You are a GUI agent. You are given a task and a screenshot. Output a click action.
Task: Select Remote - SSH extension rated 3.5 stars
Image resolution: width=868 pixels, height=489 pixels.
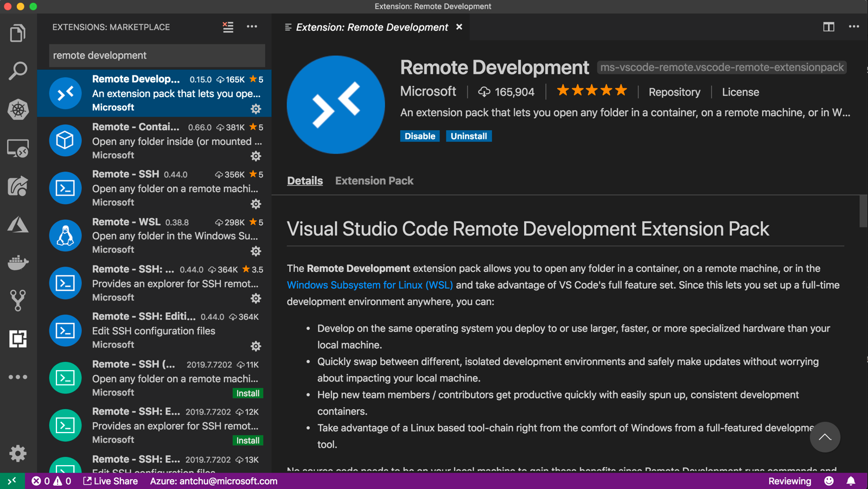154,283
